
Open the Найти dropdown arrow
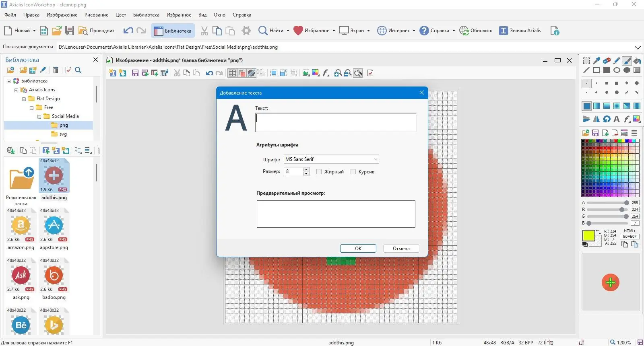(x=288, y=31)
